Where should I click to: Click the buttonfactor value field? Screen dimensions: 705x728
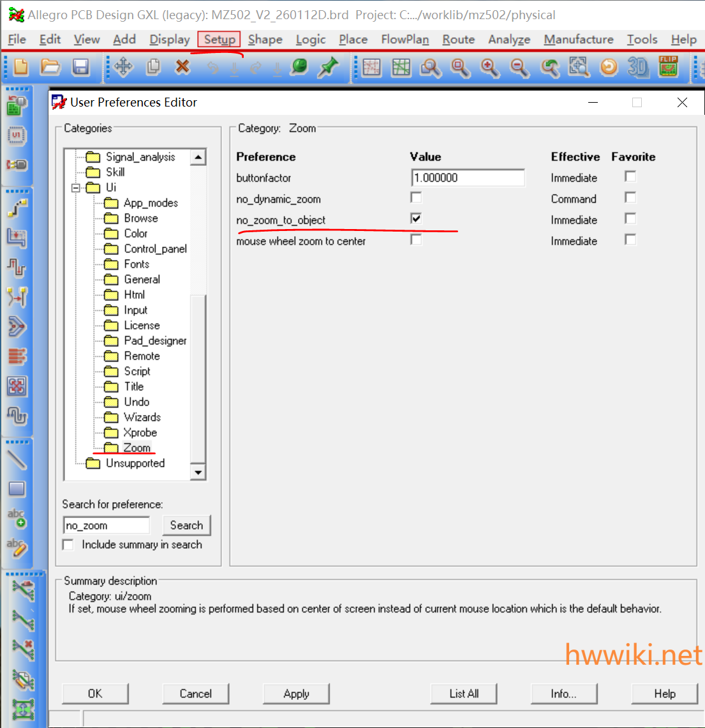click(x=468, y=178)
